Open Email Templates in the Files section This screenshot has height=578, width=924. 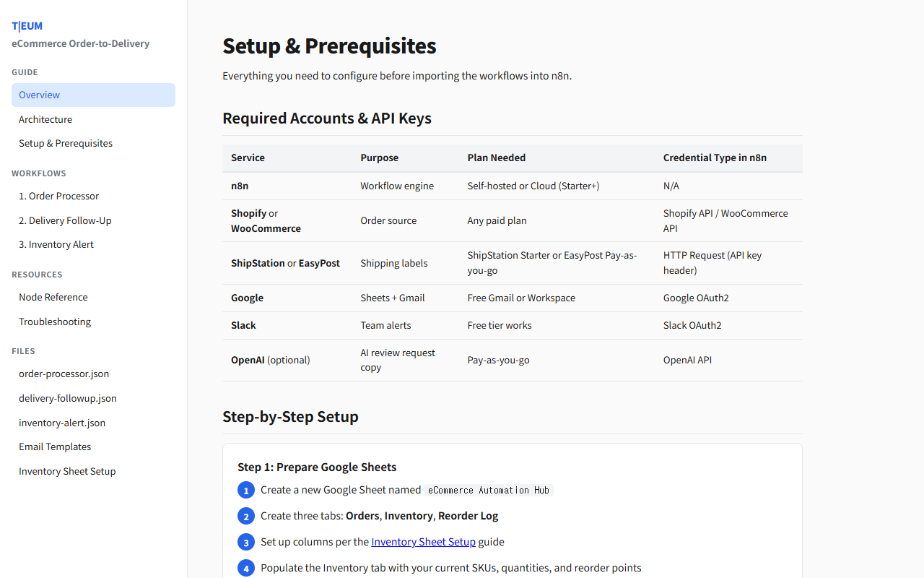(x=55, y=447)
